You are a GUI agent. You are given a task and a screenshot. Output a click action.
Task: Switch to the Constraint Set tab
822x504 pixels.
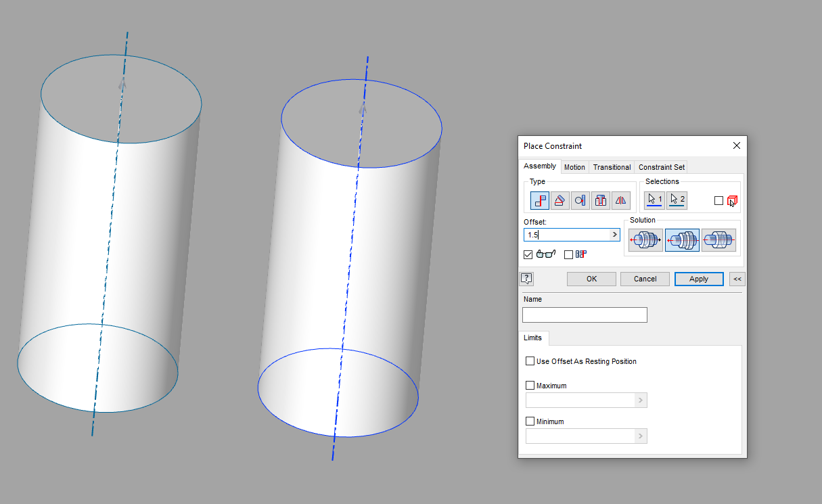coord(660,167)
